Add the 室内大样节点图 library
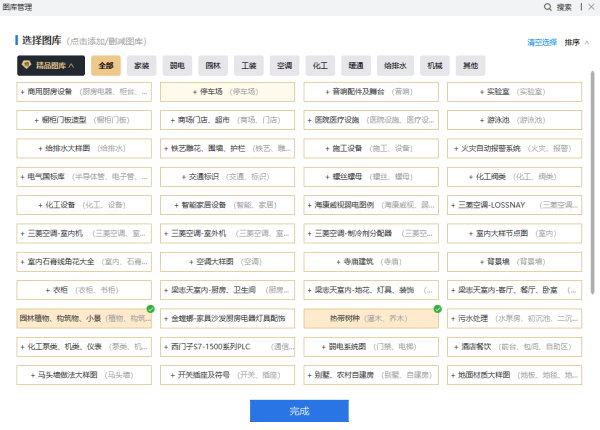600x430 pixels. coord(514,233)
